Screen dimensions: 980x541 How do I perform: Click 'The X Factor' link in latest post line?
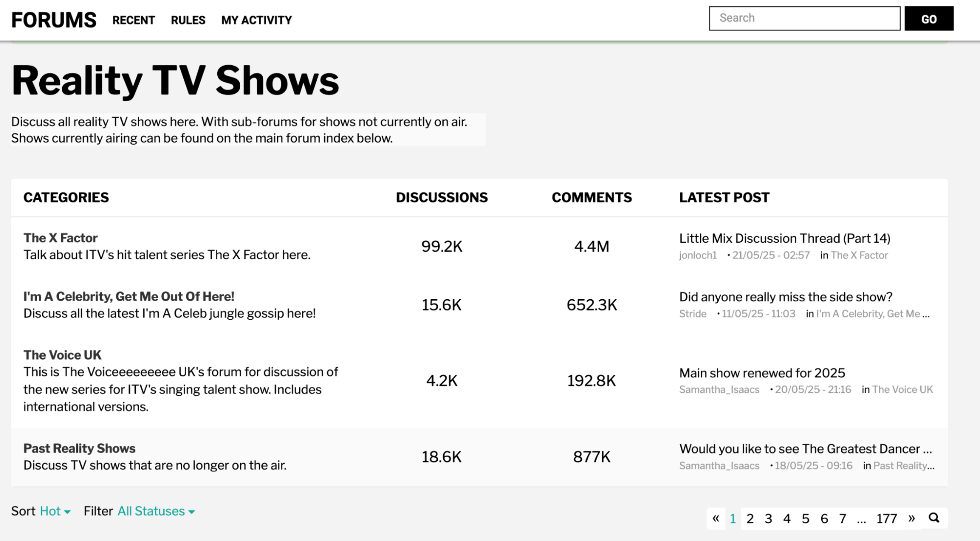(859, 255)
